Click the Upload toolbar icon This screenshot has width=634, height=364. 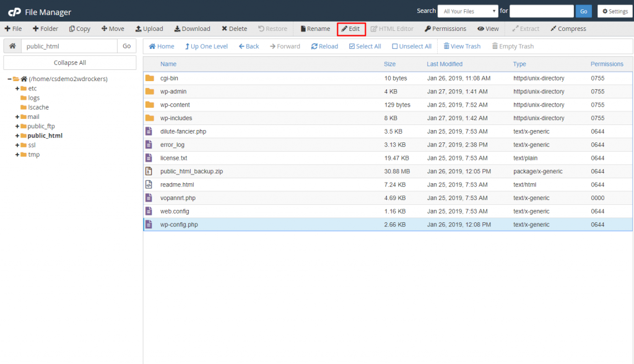149,28
